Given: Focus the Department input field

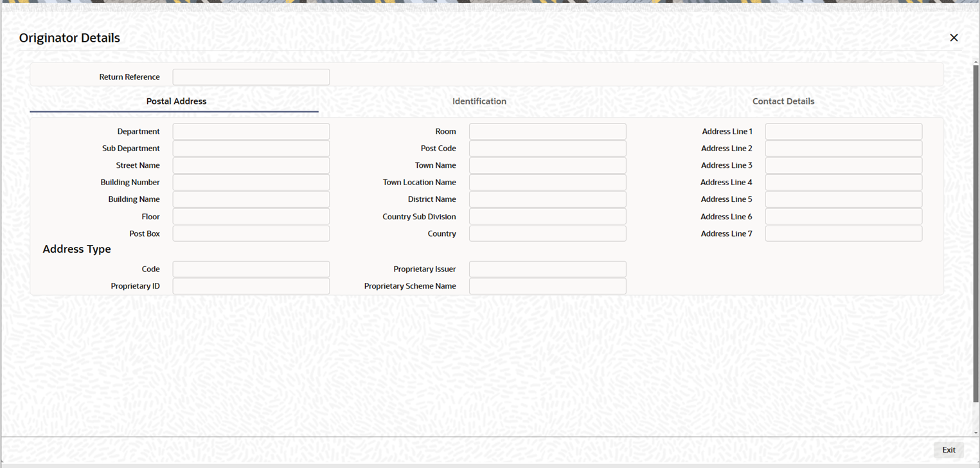Looking at the screenshot, I should [251, 132].
